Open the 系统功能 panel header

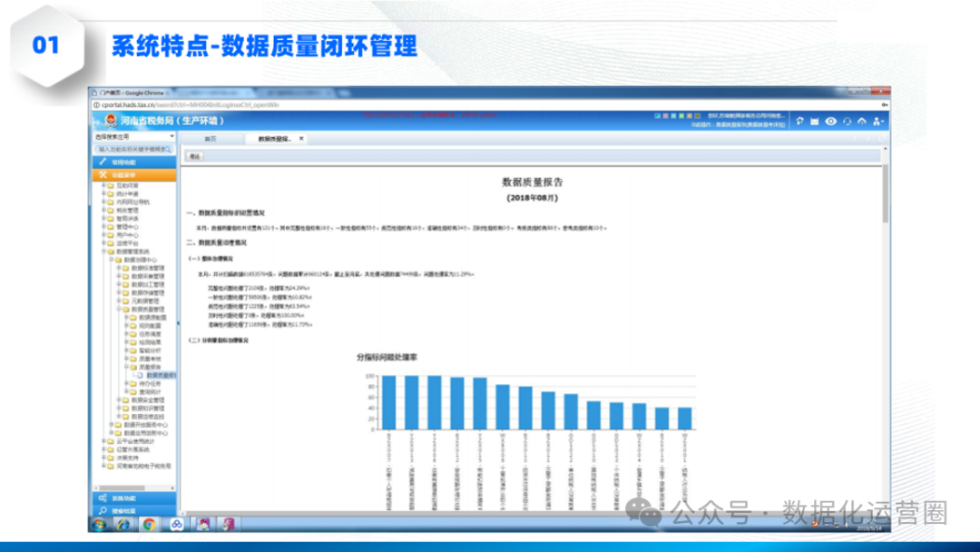(134, 498)
